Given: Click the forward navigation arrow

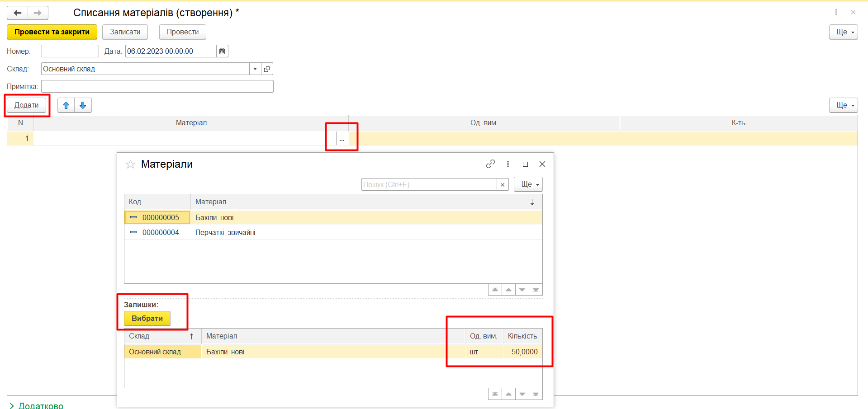Looking at the screenshot, I should pyautogui.click(x=38, y=13).
